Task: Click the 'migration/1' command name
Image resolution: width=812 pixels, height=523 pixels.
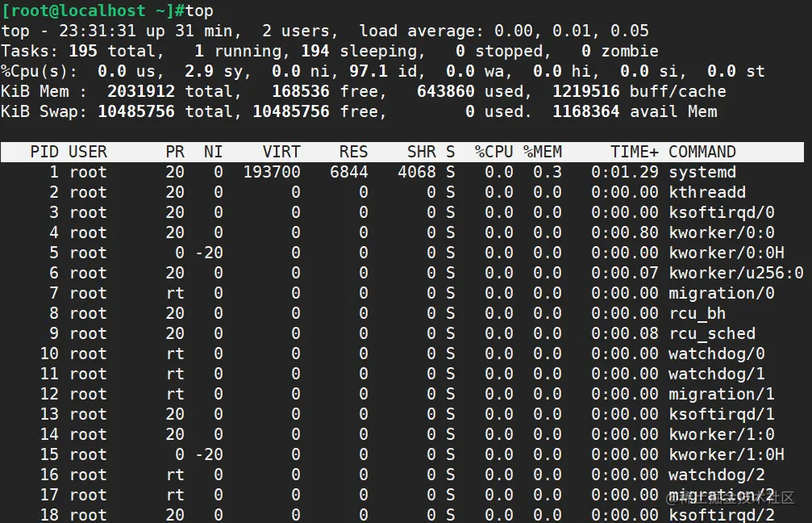Action: click(x=722, y=395)
